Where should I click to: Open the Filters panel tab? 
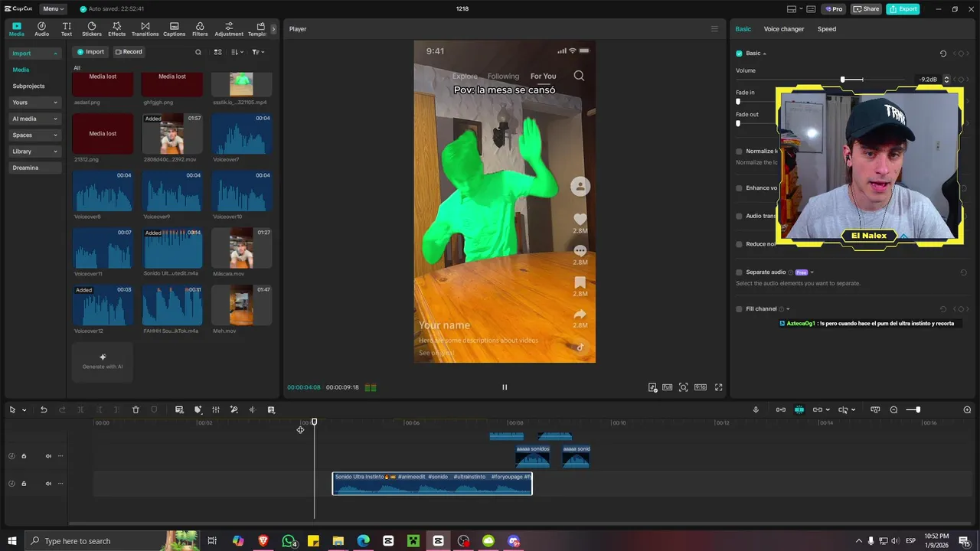click(200, 29)
